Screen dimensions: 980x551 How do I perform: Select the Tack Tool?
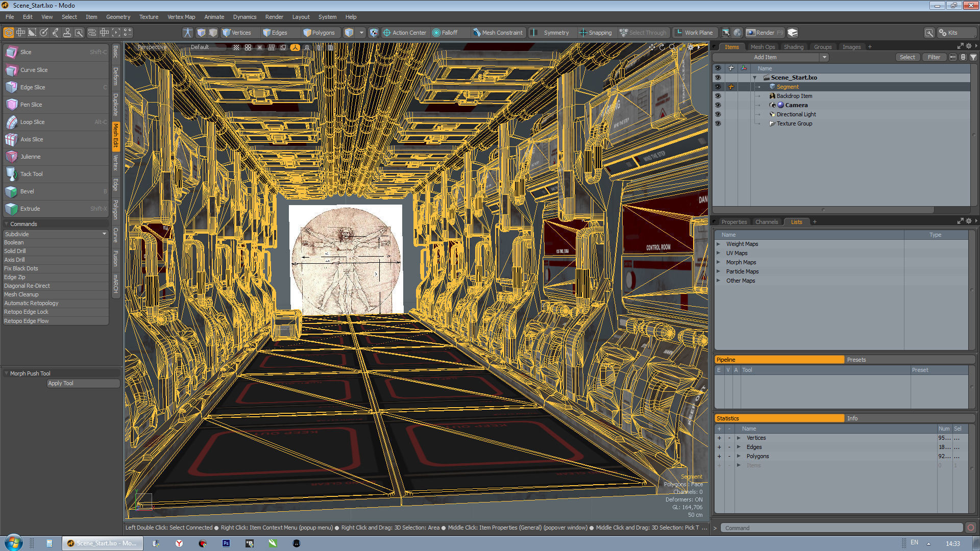point(56,174)
